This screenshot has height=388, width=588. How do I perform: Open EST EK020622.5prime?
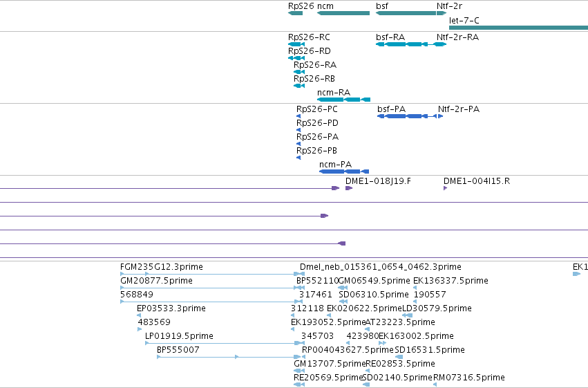365,308
